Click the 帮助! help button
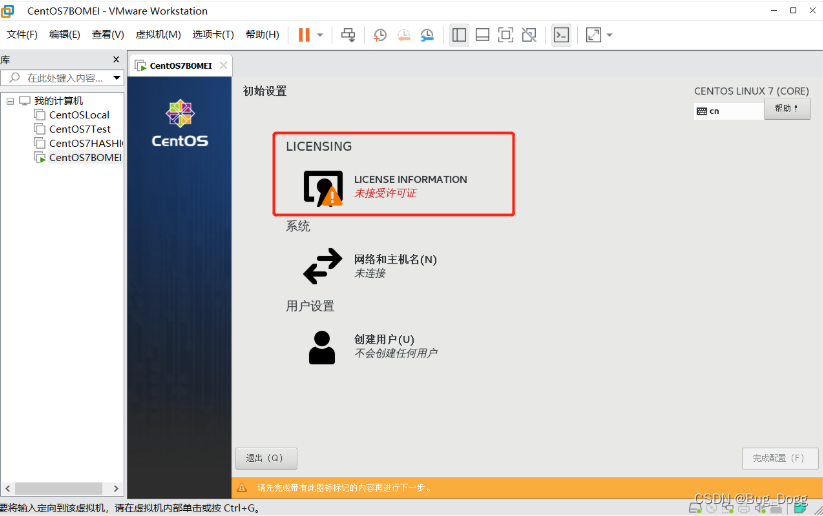This screenshot has height=516, width=823. pyautogui.click(x=787, y=109)
